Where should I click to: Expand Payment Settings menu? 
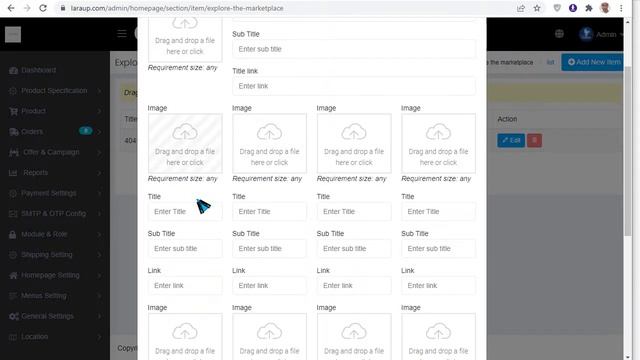click(x=55, y=193)
